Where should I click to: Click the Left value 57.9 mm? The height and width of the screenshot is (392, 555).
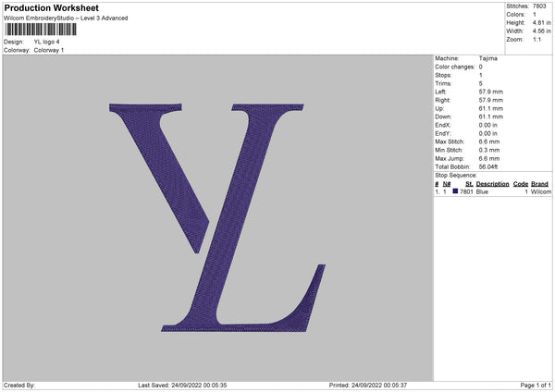click(x=490, y=92)
